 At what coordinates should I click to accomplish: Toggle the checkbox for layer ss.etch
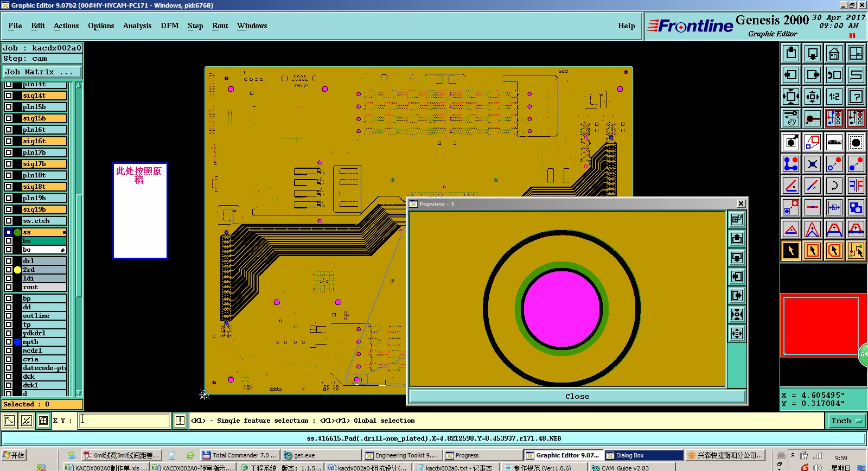pos(9,221)
